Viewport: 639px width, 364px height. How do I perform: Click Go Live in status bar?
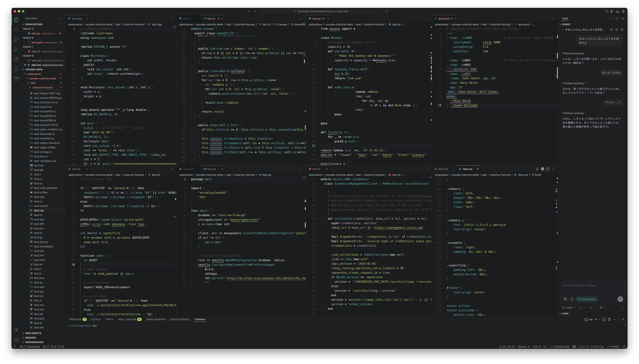(597, 347)
